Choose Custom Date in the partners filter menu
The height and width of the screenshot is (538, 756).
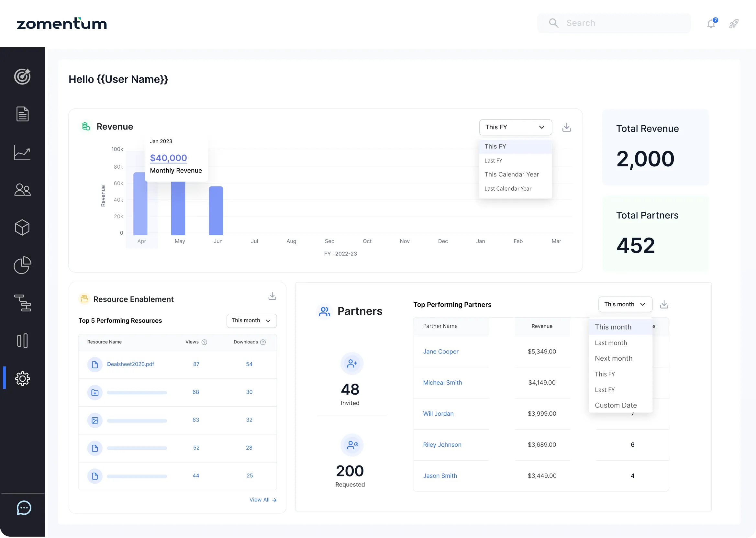coord(616,405)
